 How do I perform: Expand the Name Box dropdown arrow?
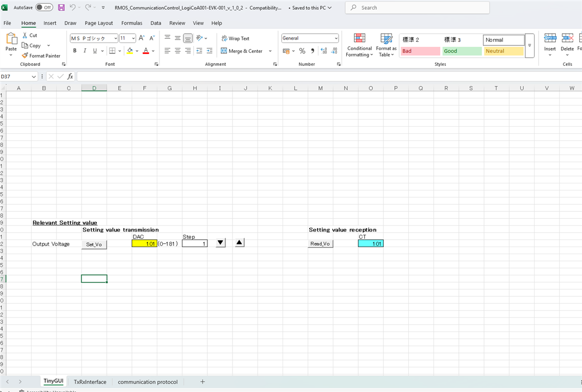[x=34, y=77]
